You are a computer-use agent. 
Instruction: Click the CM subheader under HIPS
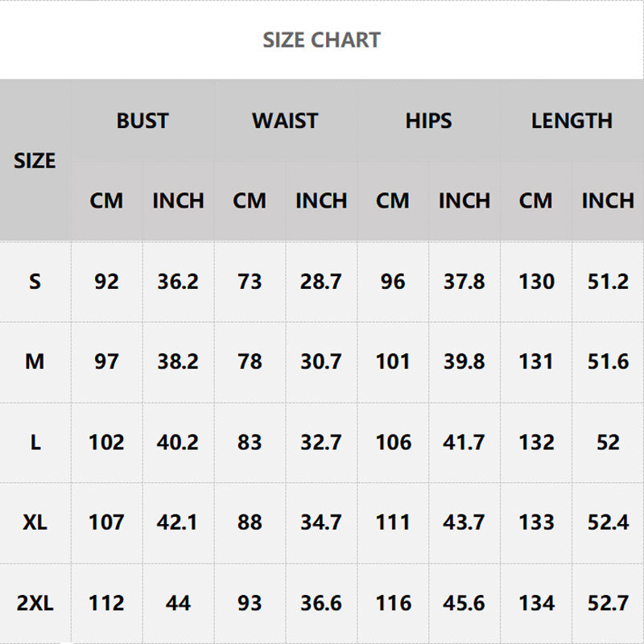click(393, 201)
